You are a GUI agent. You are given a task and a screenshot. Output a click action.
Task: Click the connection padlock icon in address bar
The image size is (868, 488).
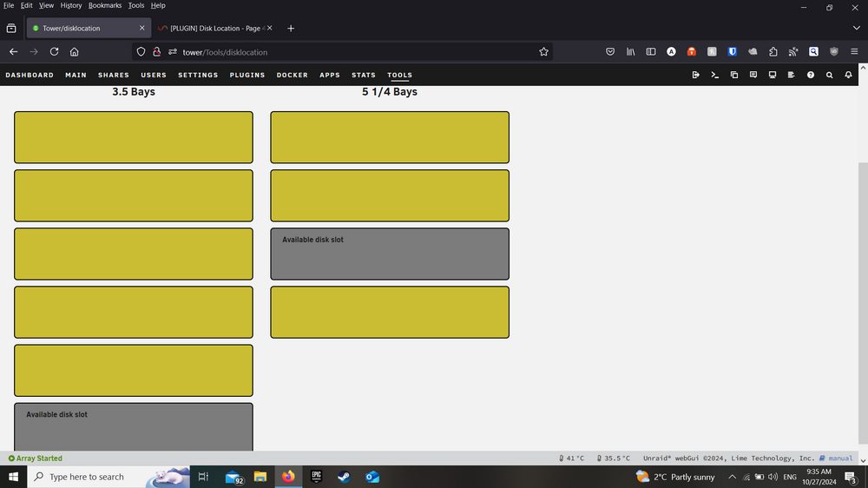[156, 51]
